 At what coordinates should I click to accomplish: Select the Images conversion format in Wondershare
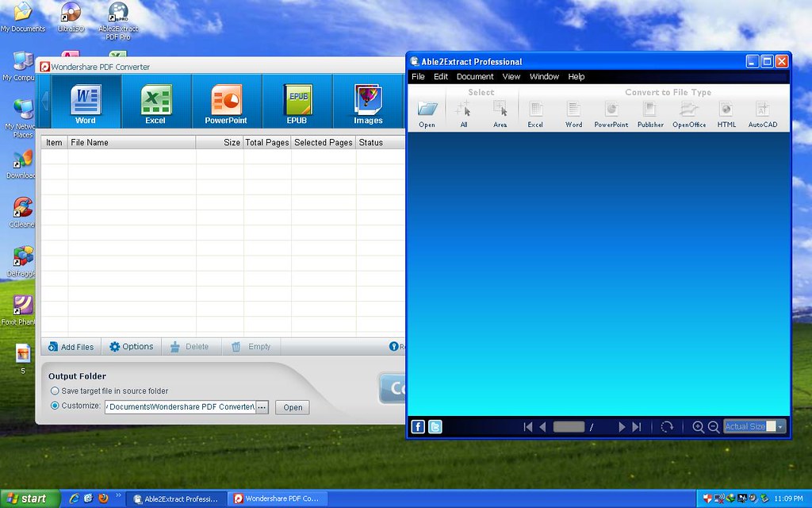pyautogui.click(x=368, y=102)
